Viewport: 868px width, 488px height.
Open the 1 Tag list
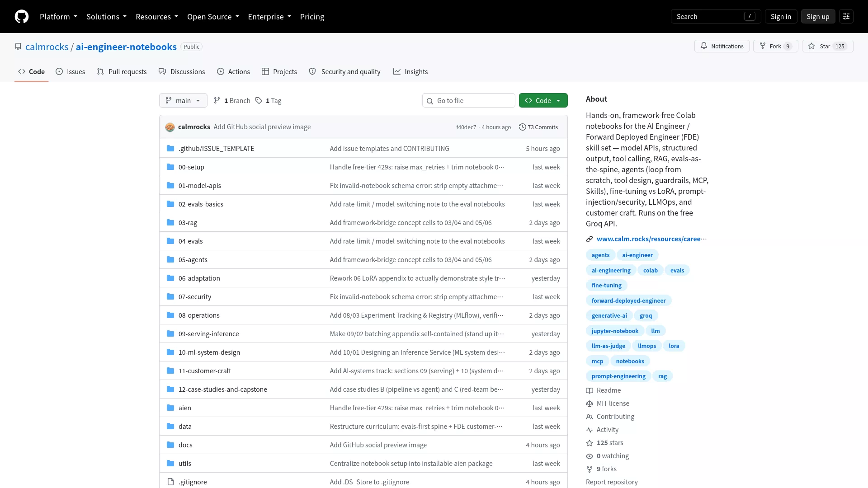tap(268, 101)
